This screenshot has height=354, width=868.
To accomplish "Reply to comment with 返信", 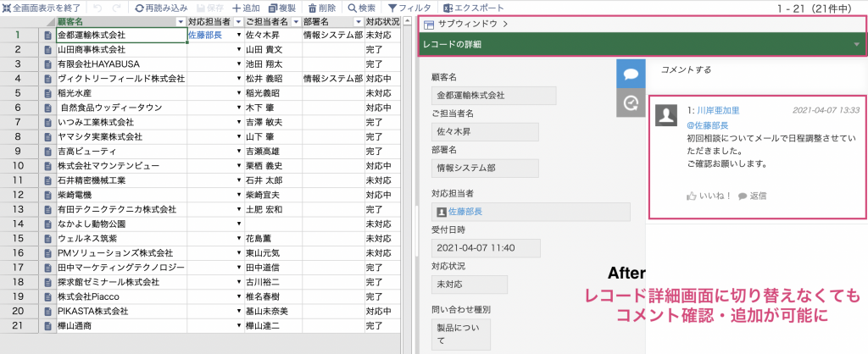I will [753, 196].
